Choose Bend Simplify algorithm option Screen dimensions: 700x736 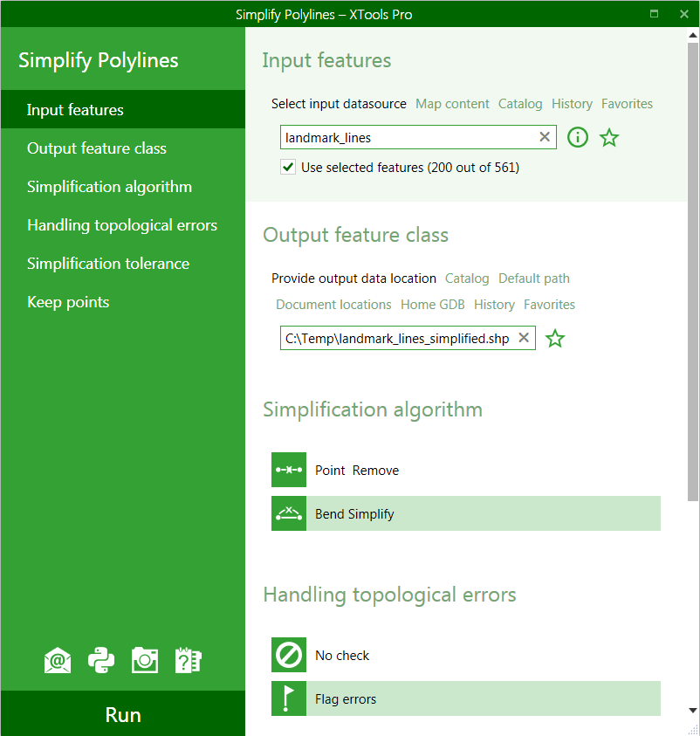(466, 513)
